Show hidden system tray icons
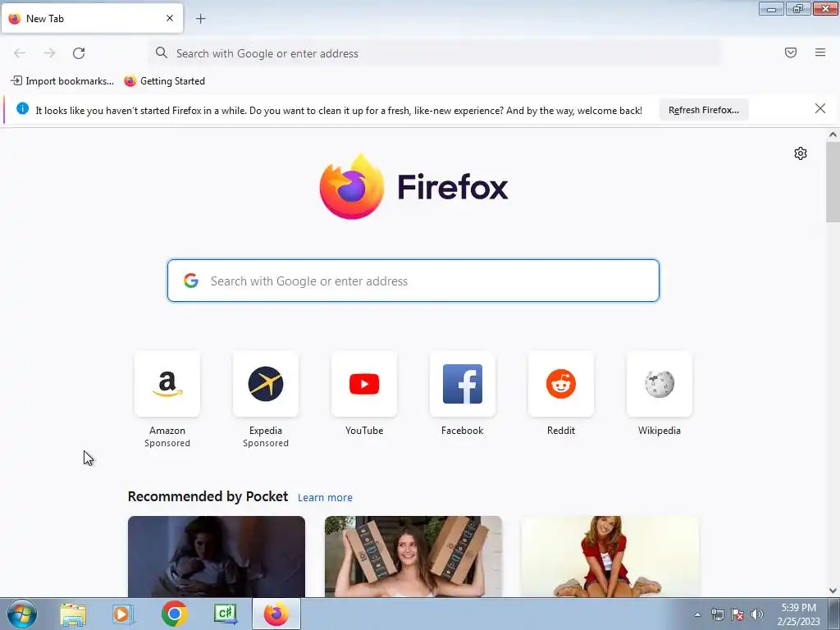 click(x=697, y=614)
